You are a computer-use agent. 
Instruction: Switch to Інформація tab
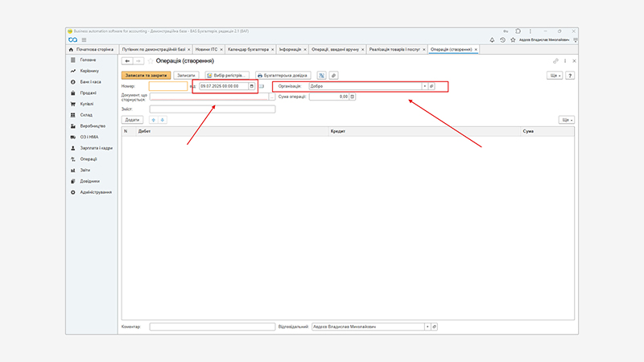[290, 49]
